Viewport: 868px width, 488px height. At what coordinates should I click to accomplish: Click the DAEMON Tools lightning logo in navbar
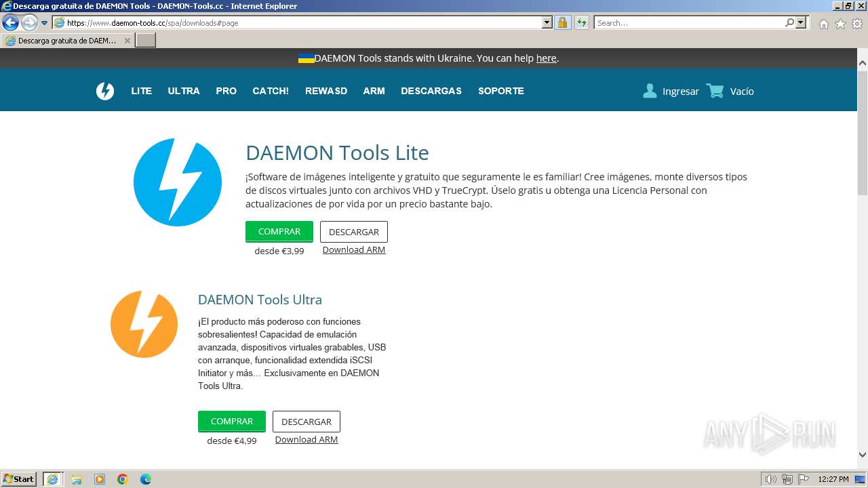coord(105,91)
